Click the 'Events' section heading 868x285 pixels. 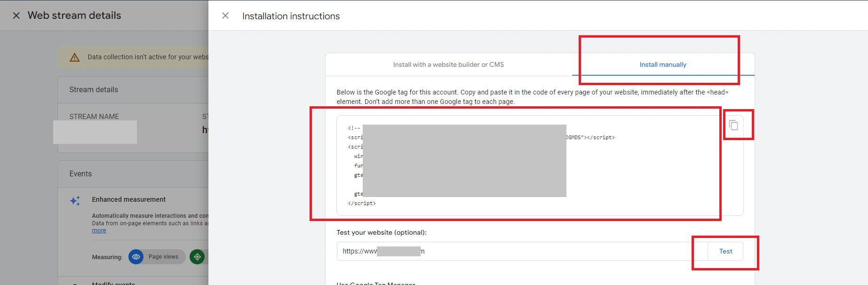[x=80, y=174]
